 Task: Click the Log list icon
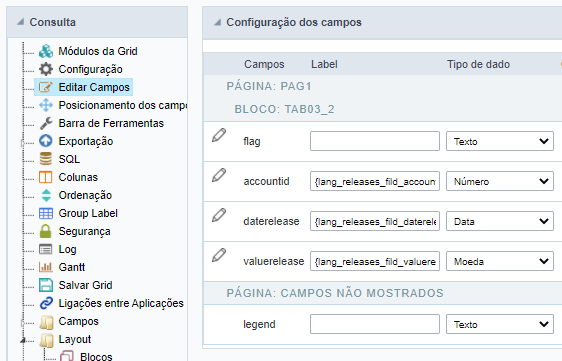click(x=46, y=249)
